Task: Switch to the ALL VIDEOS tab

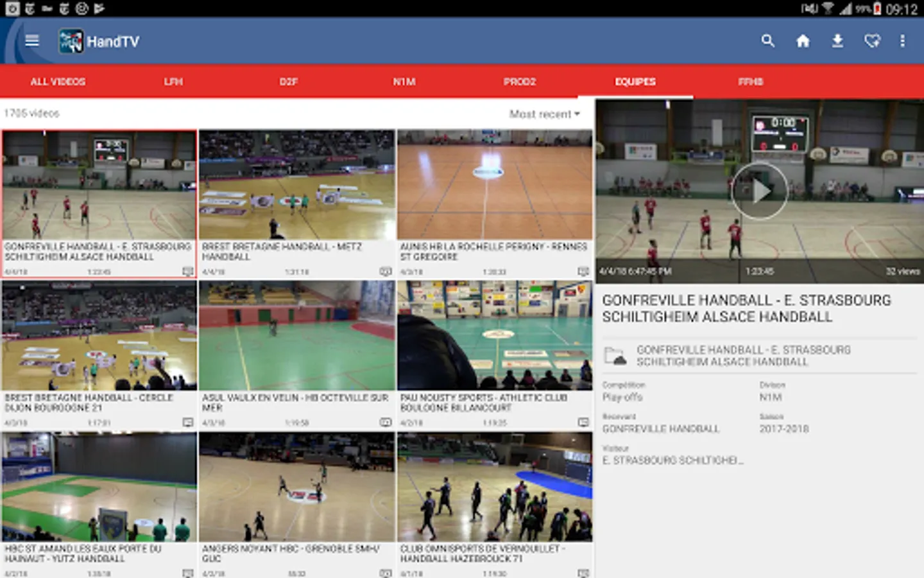Action: (x=58, y=82)
